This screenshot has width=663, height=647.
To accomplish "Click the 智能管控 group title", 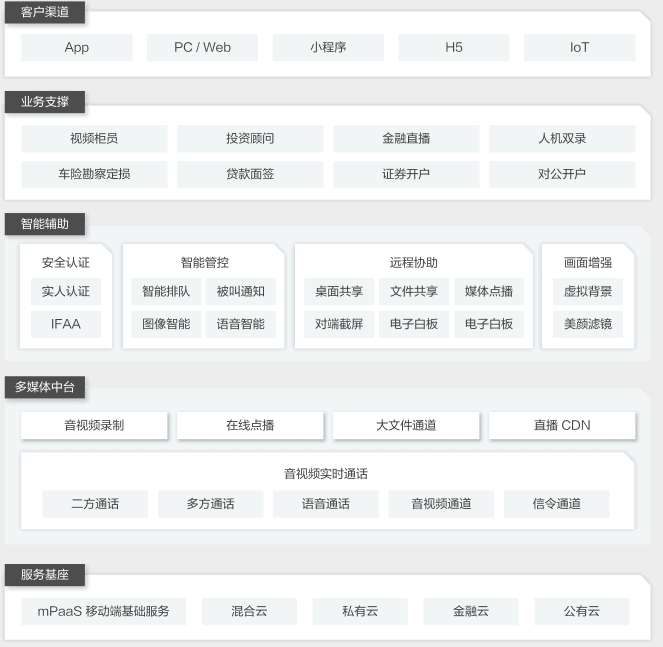I will click(205, 263).
